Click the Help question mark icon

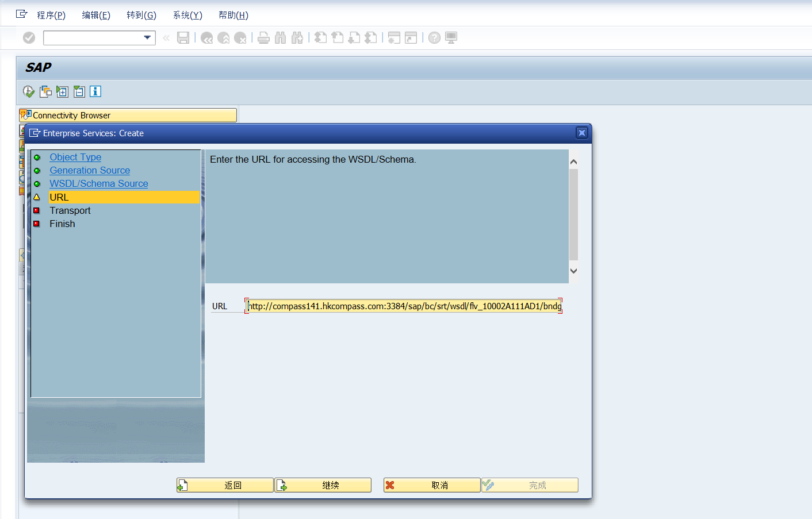435,38
